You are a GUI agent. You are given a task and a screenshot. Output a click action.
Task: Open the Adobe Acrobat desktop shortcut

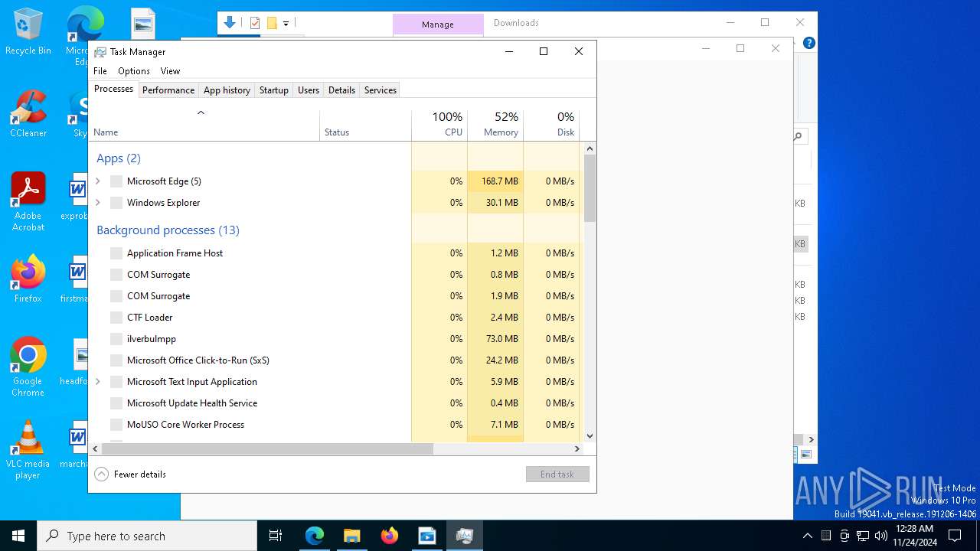click(x=28, y=201)
